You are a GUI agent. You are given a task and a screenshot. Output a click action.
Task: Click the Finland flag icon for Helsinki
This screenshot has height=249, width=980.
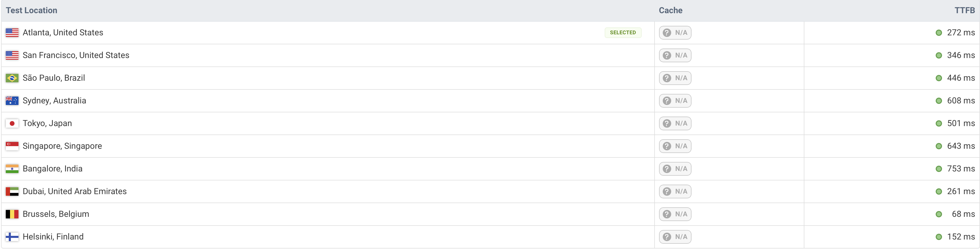(12, 237)
